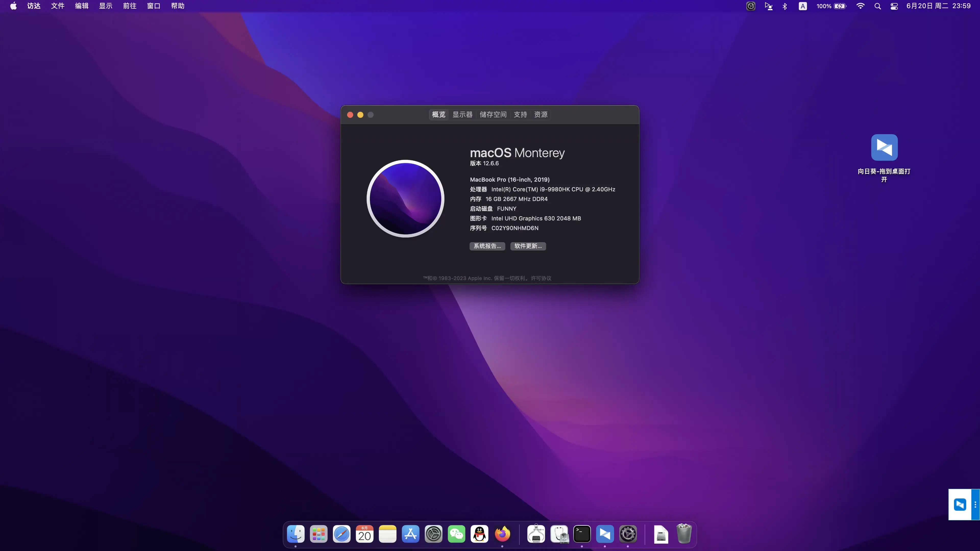Open Launchpad from the Dock
Viewport: 980px width, 551px height.
[318, 534]
